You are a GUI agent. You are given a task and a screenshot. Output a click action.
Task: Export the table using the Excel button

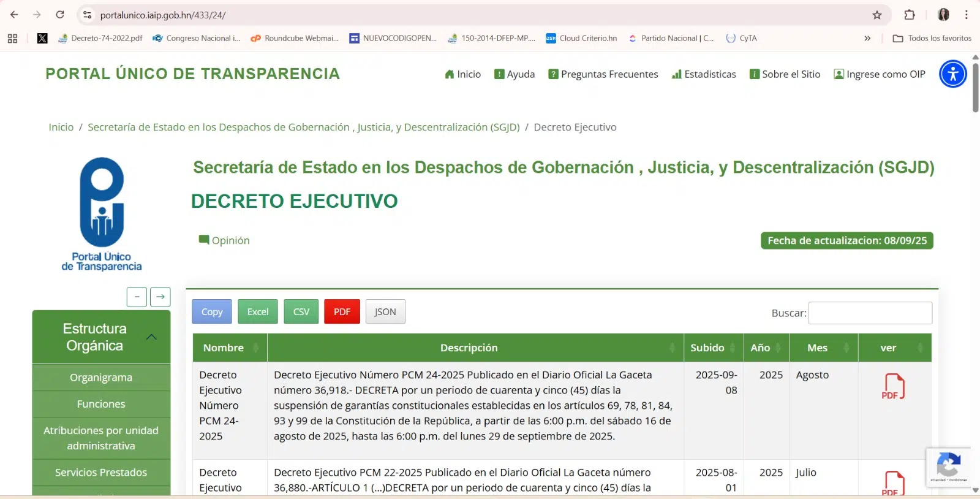pyautogui.click(x=257, y=311)
